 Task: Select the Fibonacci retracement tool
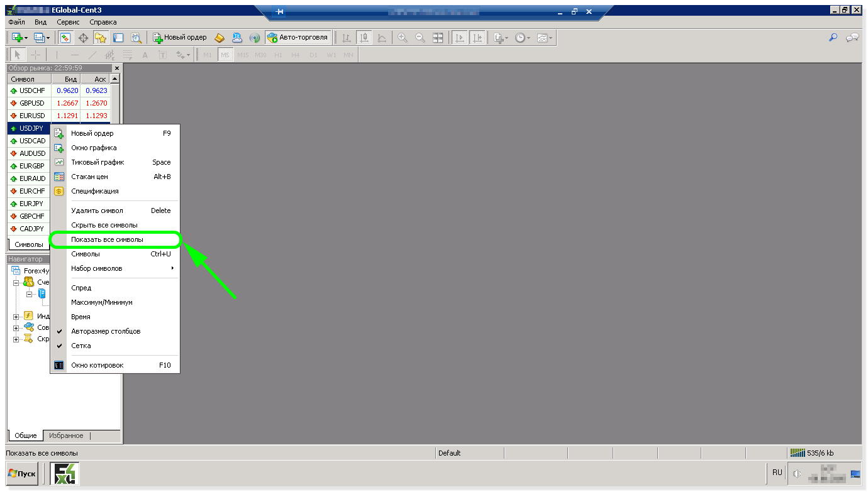point(127,55)
